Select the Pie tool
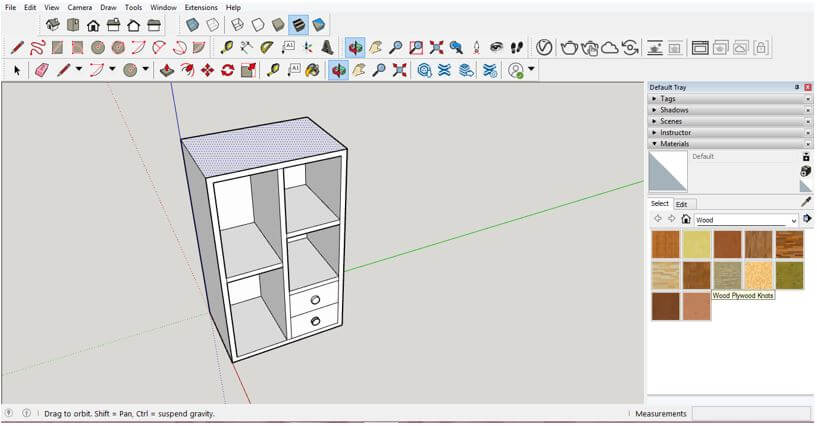The height and width of the screenshot is (426, 817). [199, 48]
